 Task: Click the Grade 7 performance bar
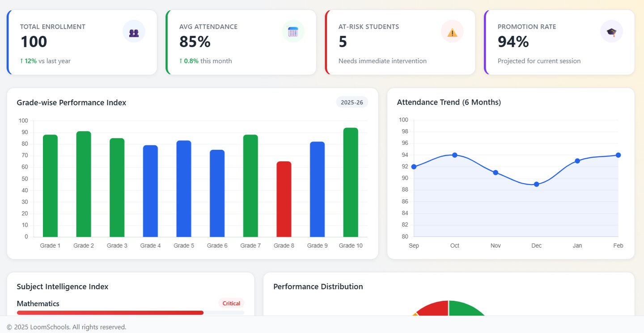tap(250, 185)
